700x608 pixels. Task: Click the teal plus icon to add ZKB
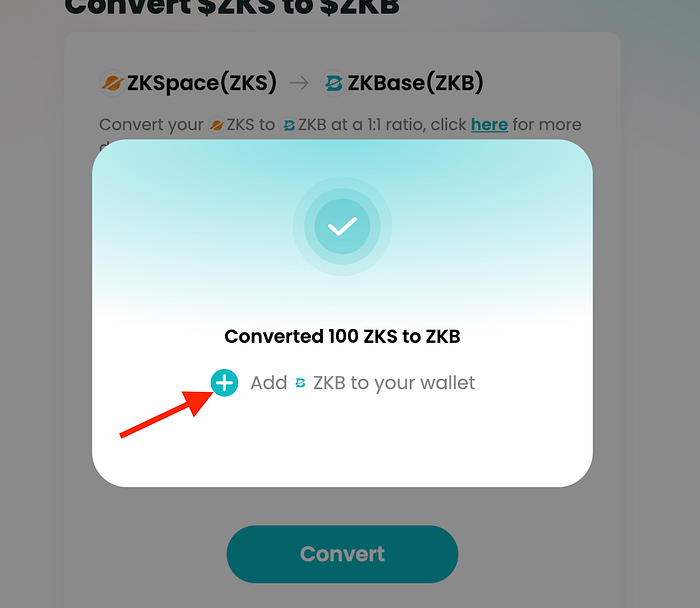(x=224, y=383)
